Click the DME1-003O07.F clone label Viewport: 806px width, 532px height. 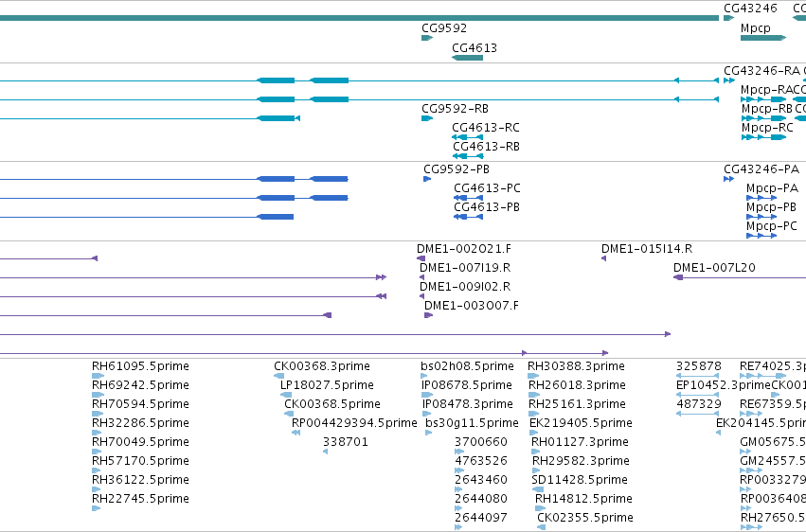tap(472, 306)
